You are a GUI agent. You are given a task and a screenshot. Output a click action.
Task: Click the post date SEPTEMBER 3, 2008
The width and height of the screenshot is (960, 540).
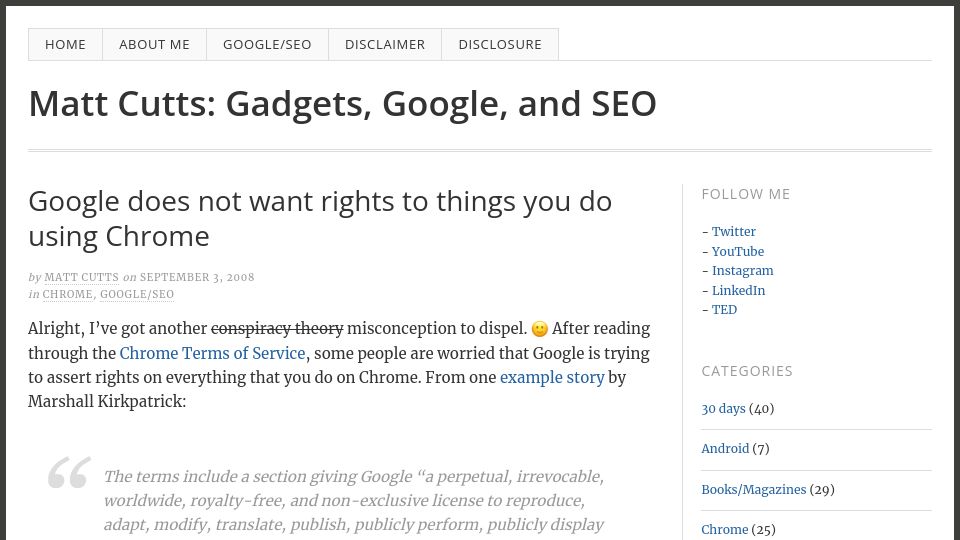(x=197, y=277)
